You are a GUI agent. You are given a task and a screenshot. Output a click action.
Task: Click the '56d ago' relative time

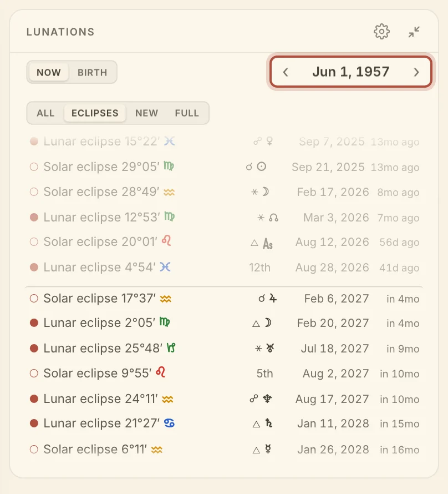[399, 242]
